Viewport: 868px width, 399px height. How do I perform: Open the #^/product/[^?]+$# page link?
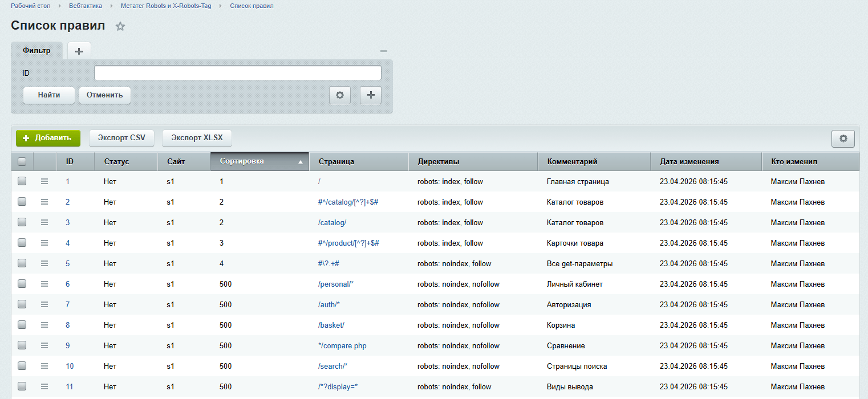click(x=348, y=243)
